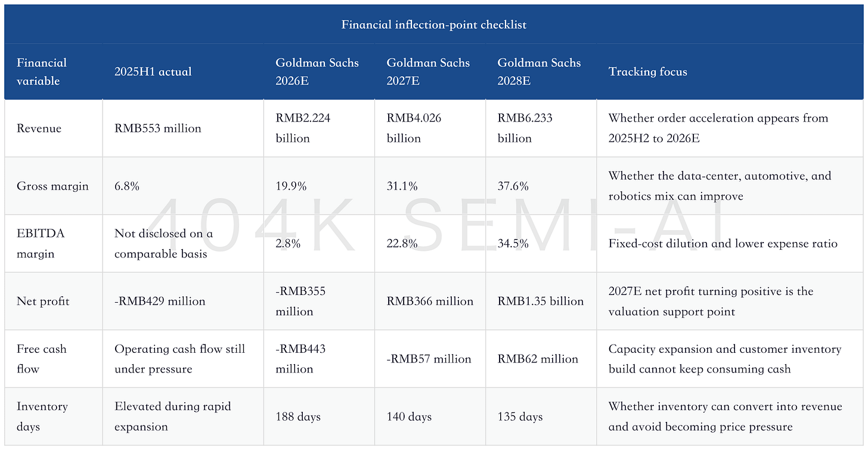Click the 'Goldman Sachs 2027E' header
The width and height of the screenshot is (868, 450).
pos(428,72)
